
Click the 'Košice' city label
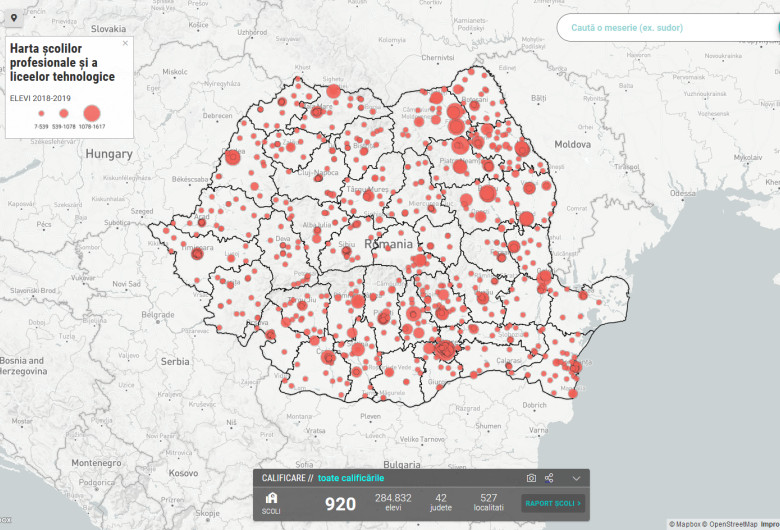(x=198, y=25)
